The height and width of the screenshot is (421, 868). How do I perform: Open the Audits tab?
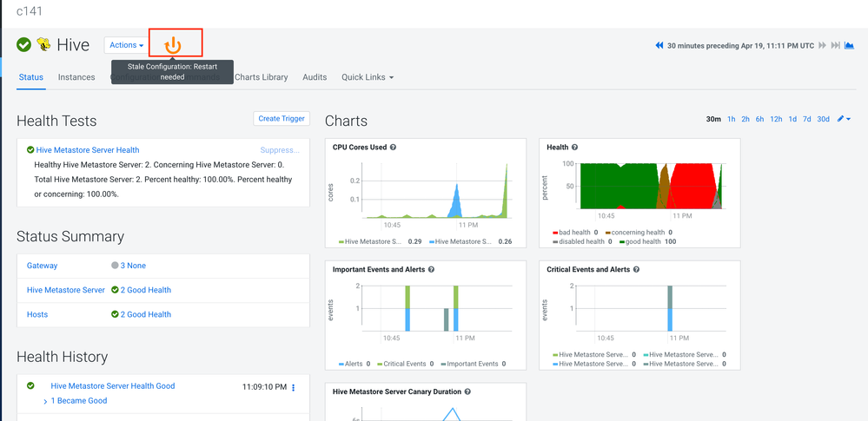coord(315,77)
